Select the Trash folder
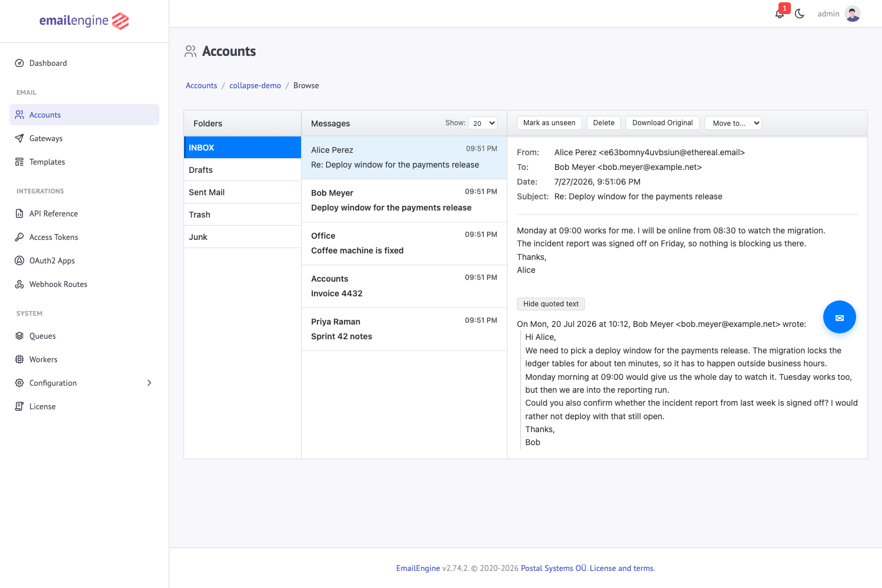The width and height of the screenshot is (882, 588). [242, 215]
